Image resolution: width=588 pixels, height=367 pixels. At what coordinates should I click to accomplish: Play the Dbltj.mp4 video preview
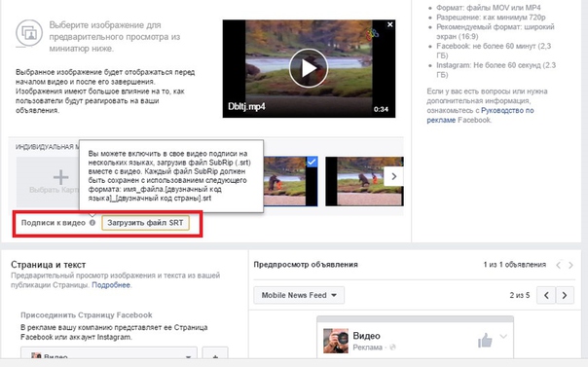[x=309, y=68]
